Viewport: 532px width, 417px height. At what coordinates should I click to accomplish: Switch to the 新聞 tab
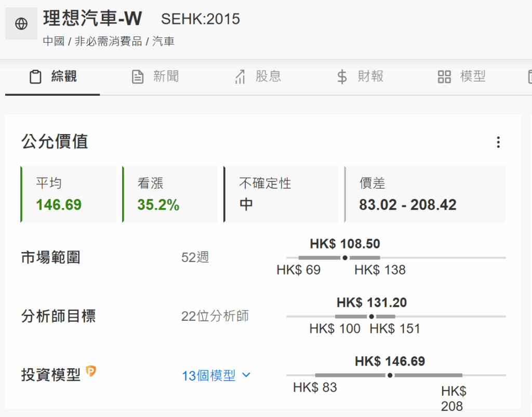pos(155,76)
